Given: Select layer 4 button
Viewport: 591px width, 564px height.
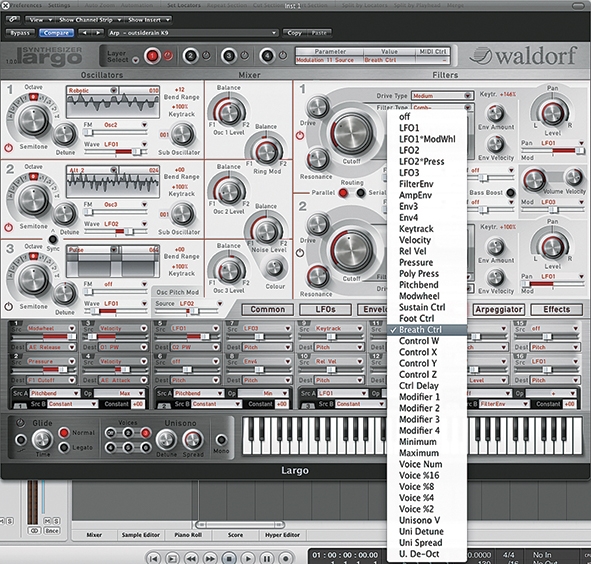Looking at the screenshot, I should (x=267, y=57).
